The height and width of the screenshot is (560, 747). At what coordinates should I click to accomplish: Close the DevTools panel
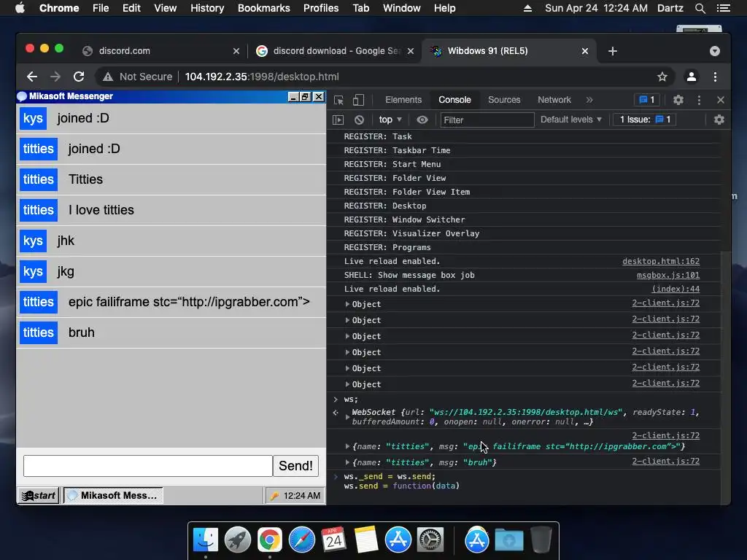coord(720,100)
